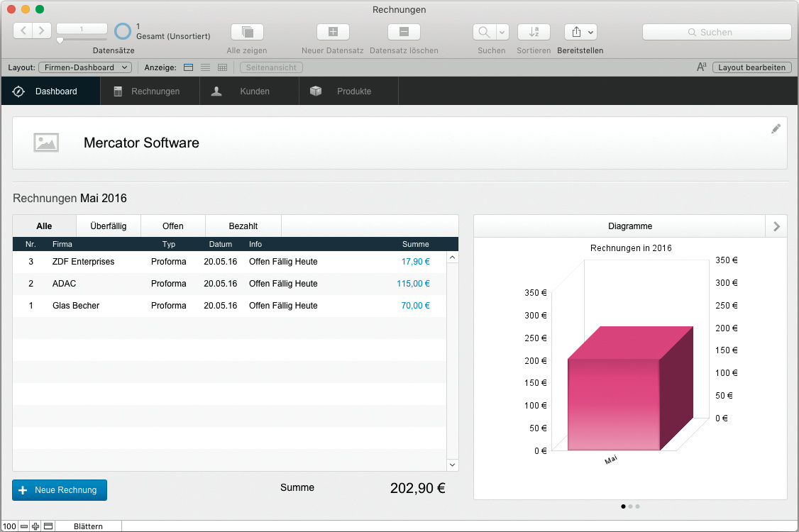Select the Überfällig invoice filter tab
This screenshot has width=799, height=532.
[109, 226]
